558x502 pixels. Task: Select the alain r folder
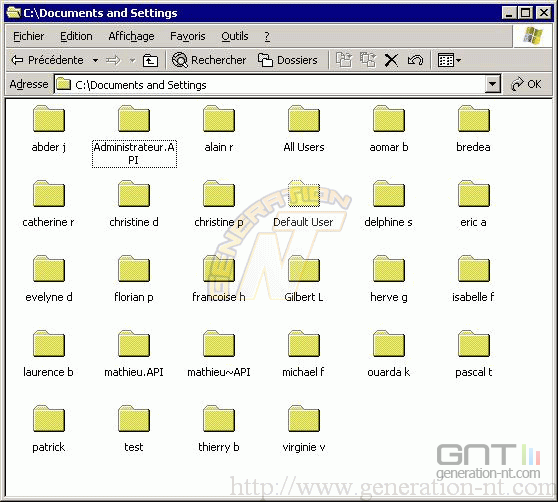coord(219,129)
